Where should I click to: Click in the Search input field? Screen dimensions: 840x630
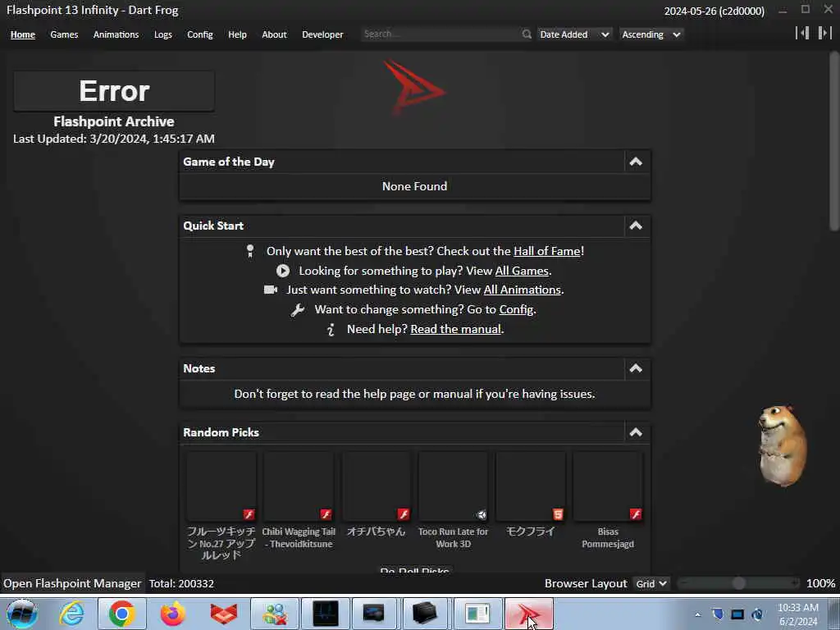click(441, 34)
